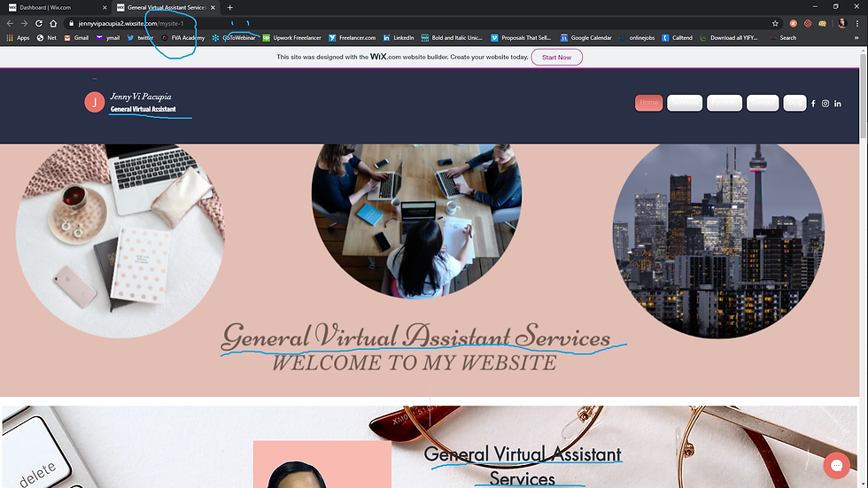Open the onlinejobs bookmark

pyautogui.click(x=637, y=37)
